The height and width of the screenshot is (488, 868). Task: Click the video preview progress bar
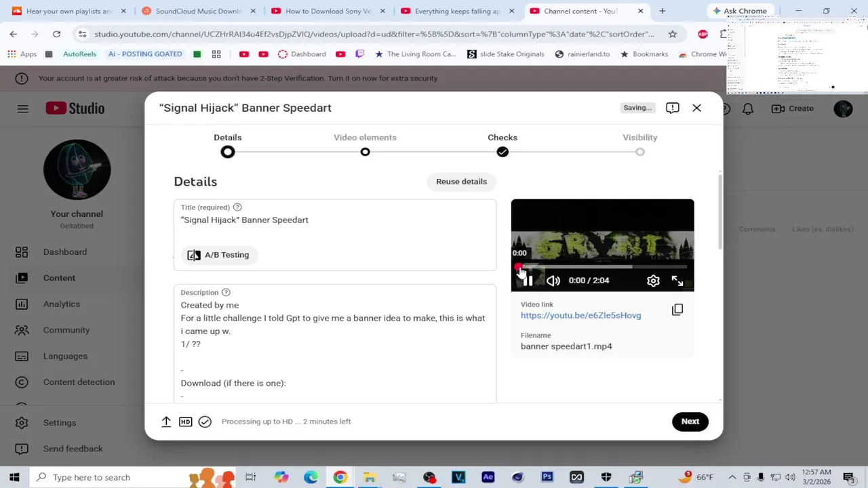tap(602, 267)
